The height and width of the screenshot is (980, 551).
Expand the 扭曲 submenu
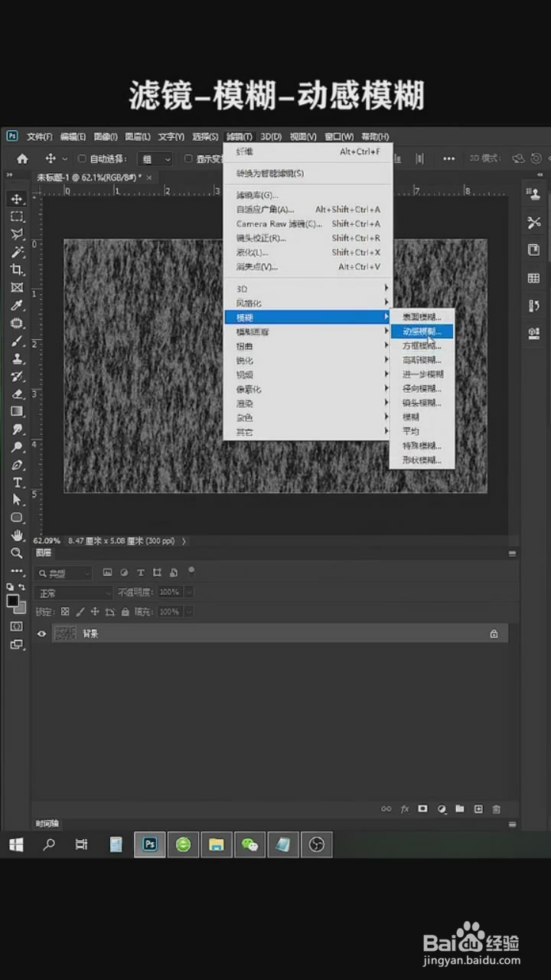pos(307,346)
